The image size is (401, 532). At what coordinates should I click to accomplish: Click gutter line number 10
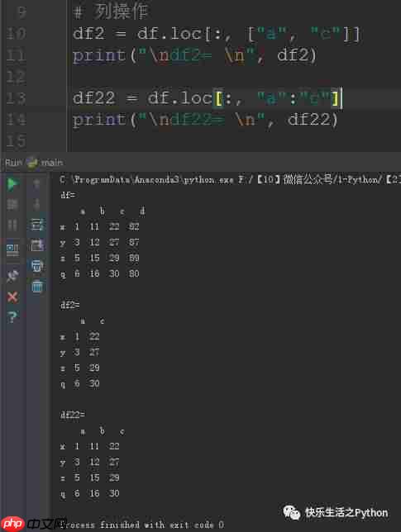click(16, 34)
